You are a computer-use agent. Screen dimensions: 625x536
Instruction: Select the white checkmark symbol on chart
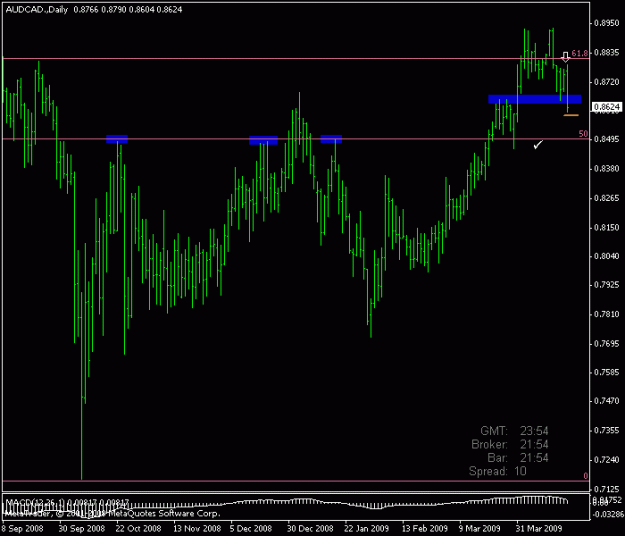point(538,145)
